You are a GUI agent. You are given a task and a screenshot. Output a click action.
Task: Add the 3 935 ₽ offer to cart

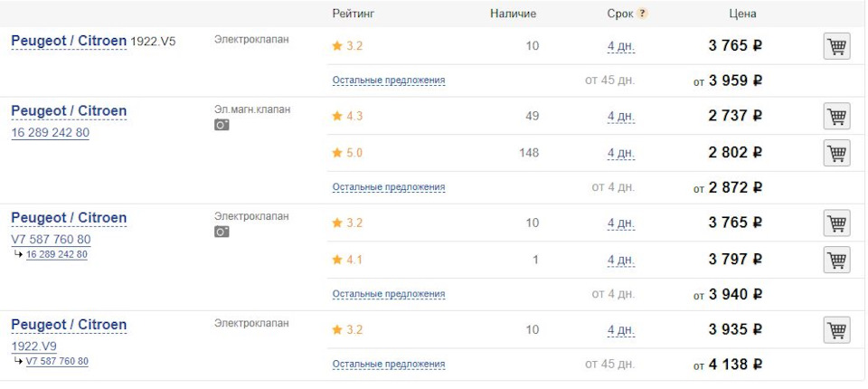tap(836, 330)
